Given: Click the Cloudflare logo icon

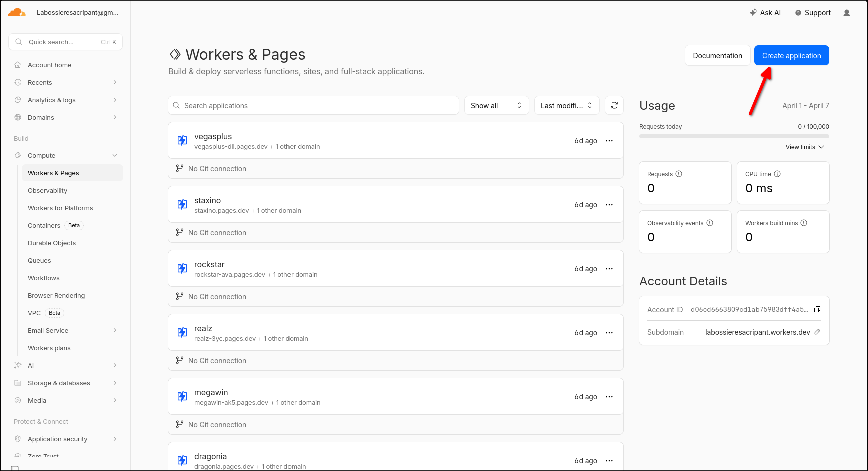Looking at the screenshot, I should [x=17, y=13].
